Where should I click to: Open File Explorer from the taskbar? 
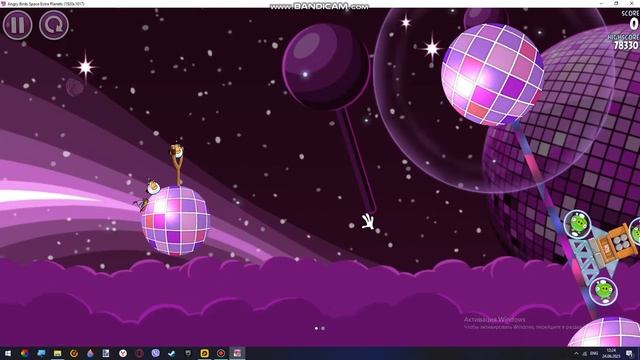(x=58, y=353)
